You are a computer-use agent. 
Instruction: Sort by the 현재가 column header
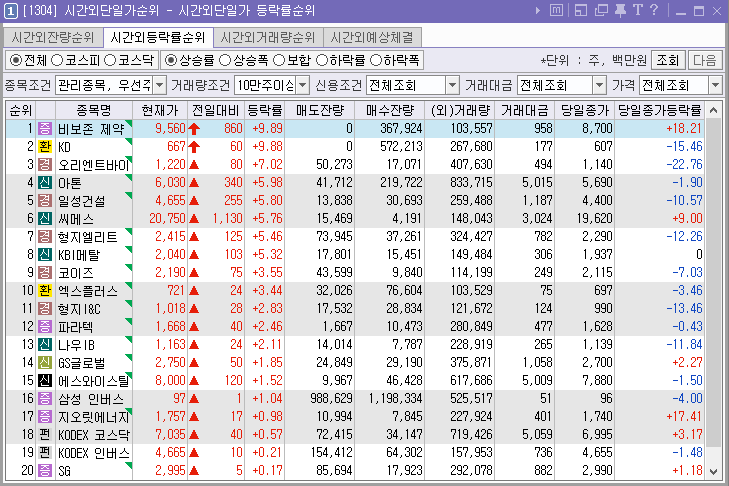(x=160, y=110)
